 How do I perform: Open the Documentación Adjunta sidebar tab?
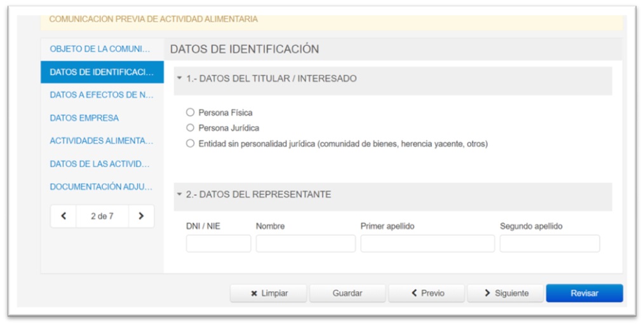[x=102, y=187]
